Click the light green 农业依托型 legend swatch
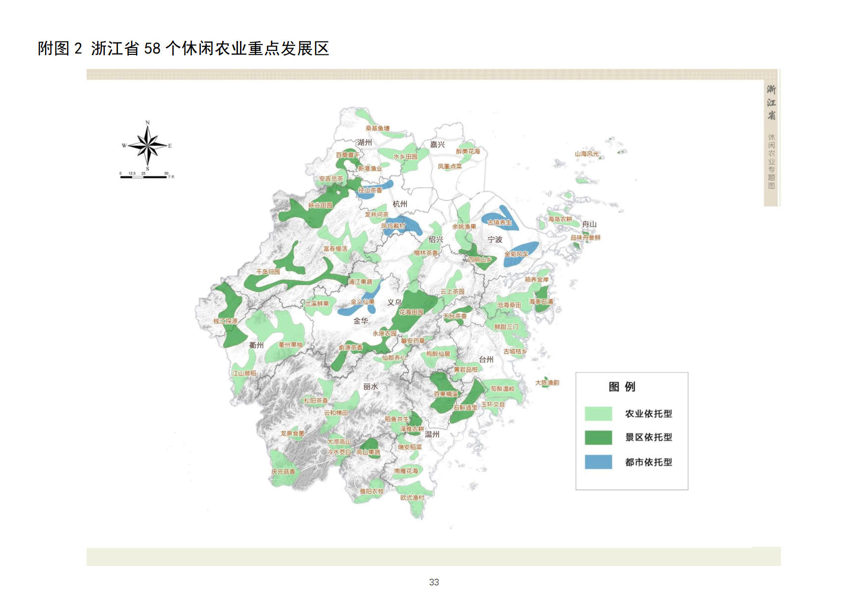Image resolution: width=868 pixels, height=614 pixels. click(x=598, y=414)
